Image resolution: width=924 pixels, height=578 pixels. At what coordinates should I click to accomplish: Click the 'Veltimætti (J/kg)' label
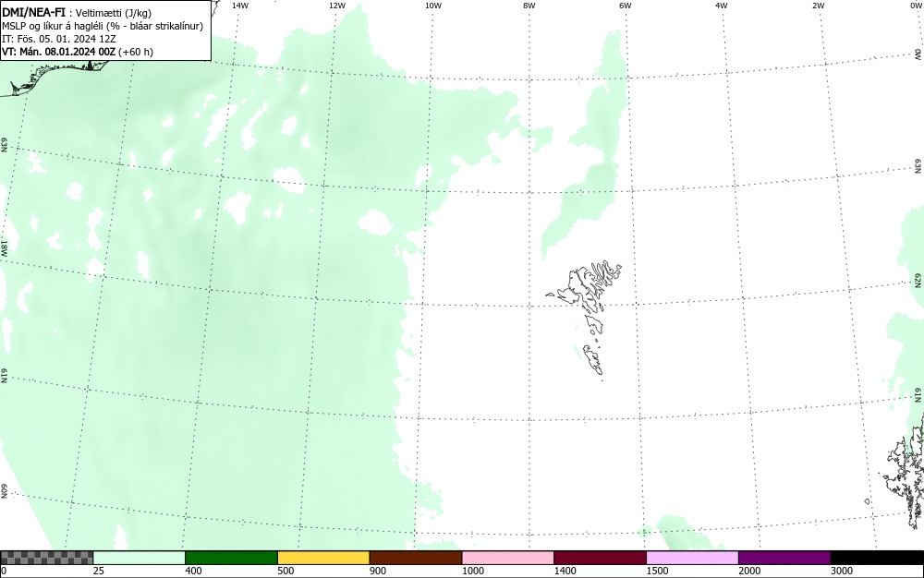[113, 13]
